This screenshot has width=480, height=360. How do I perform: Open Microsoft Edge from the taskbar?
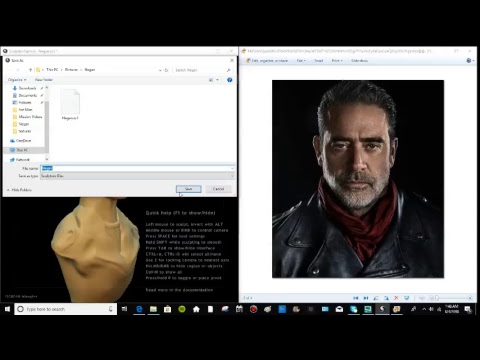[139, 309]
